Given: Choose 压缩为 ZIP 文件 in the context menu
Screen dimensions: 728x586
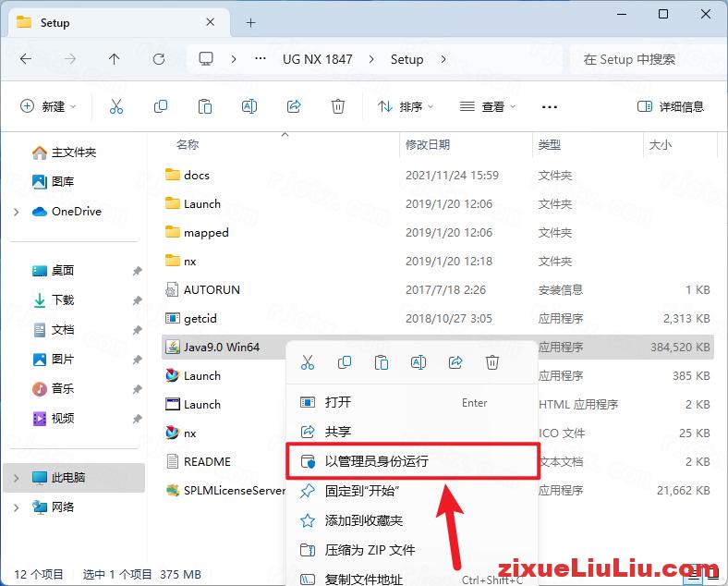Looking at the screenshot, I should 411,550.
